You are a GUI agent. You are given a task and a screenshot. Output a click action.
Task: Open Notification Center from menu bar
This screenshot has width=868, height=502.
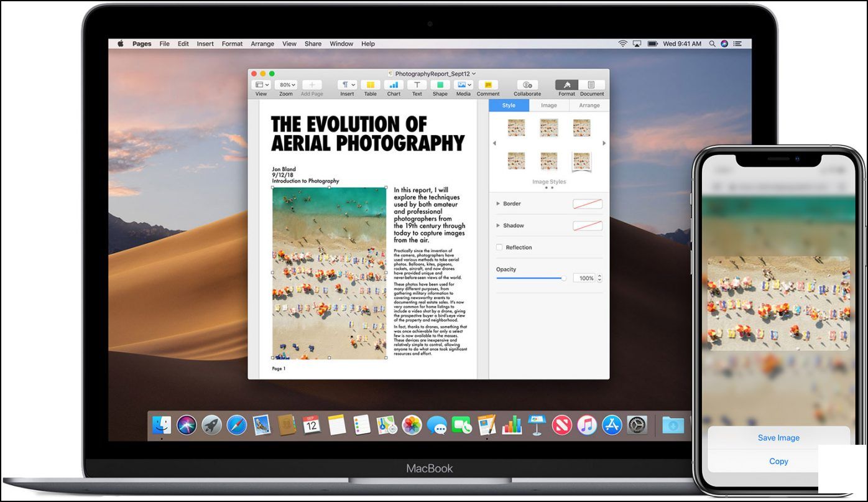click(x=738, y=44)
